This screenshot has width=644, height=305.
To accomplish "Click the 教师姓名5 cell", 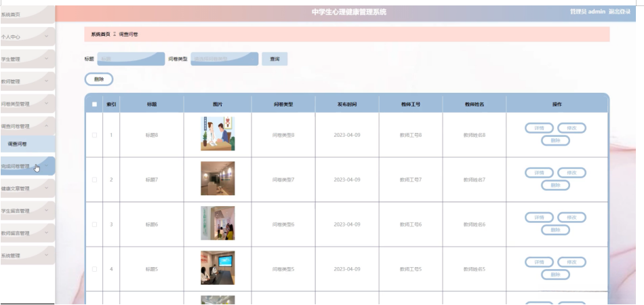I will 475,269.
